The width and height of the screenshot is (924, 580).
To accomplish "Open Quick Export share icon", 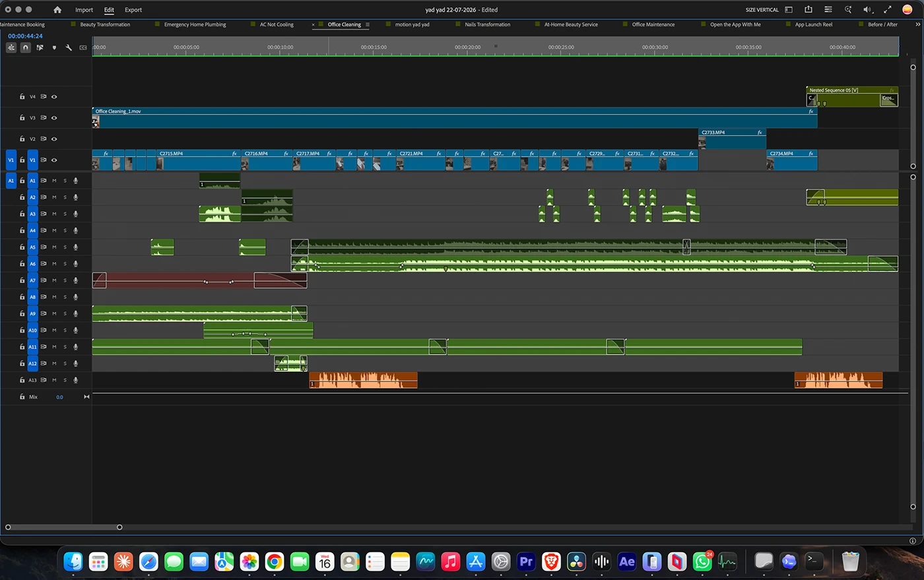I will pos(808,9).
